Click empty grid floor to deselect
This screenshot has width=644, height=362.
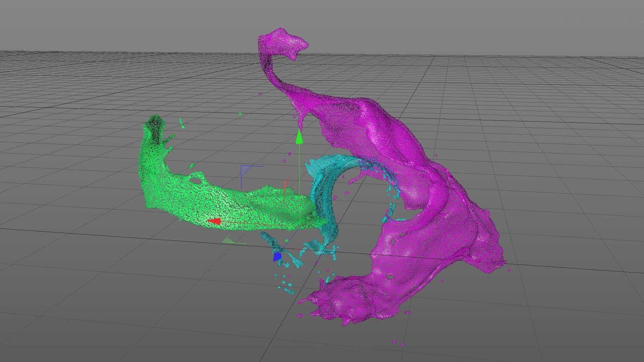coord(121,302)
